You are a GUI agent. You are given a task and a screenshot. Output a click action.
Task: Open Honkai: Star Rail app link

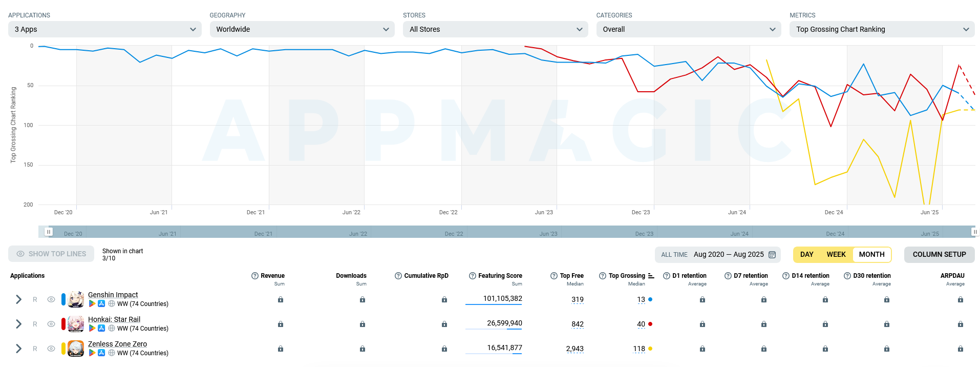(114, 319)
